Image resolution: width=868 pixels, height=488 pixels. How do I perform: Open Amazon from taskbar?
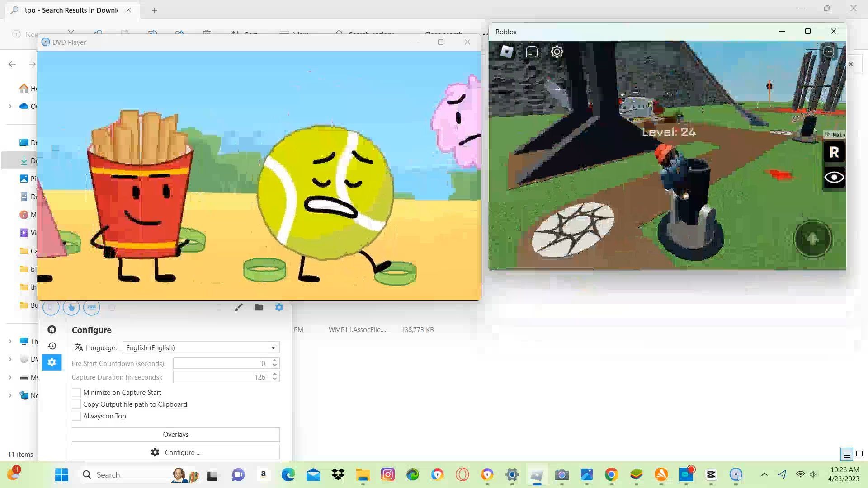tap(263, 474)
